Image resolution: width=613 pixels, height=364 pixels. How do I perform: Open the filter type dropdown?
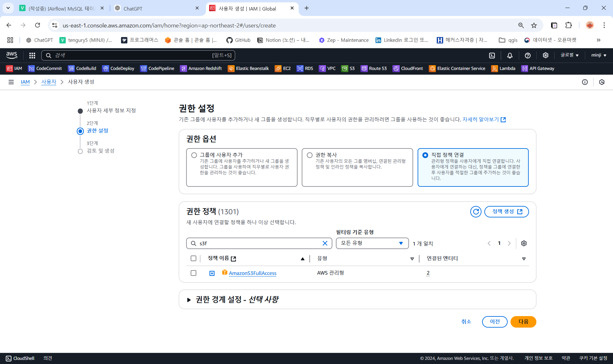(x=372, y=243)
